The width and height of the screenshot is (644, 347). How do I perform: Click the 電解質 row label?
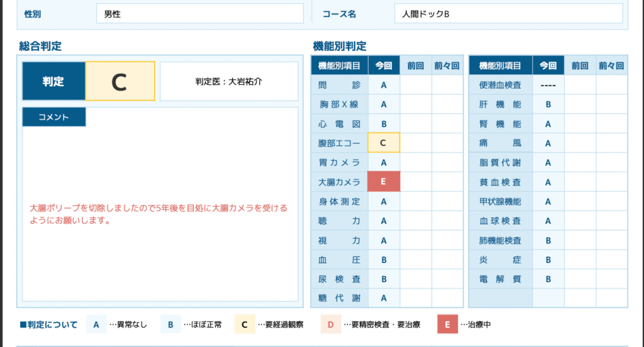pyautogui.click(x=500, y=279)
